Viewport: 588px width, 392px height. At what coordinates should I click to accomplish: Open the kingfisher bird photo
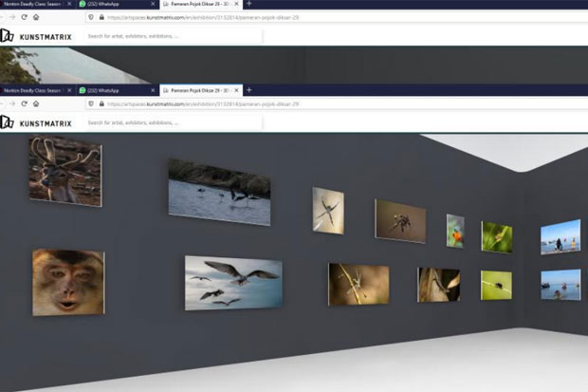[455, 231]
